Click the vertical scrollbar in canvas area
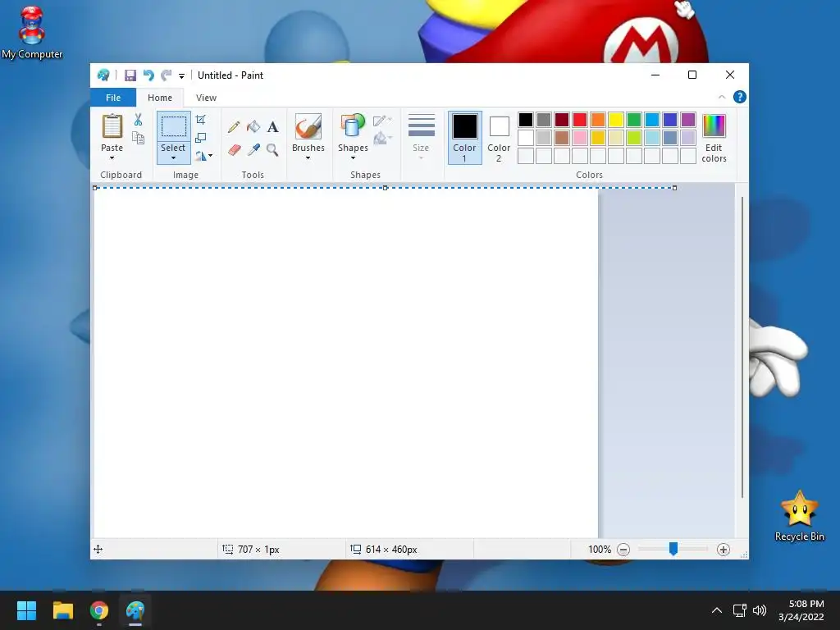840x630 pixels. coord(742,348)
